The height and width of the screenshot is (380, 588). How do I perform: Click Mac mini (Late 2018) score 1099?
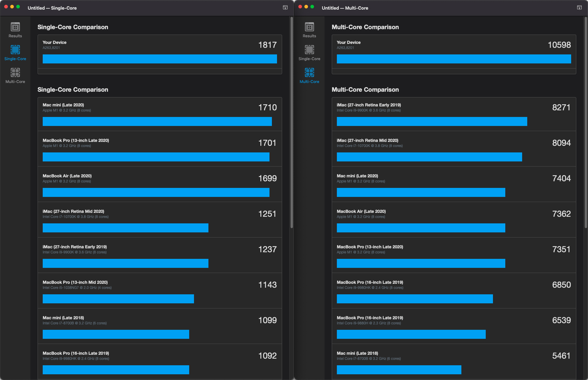(x=267, y=320)
